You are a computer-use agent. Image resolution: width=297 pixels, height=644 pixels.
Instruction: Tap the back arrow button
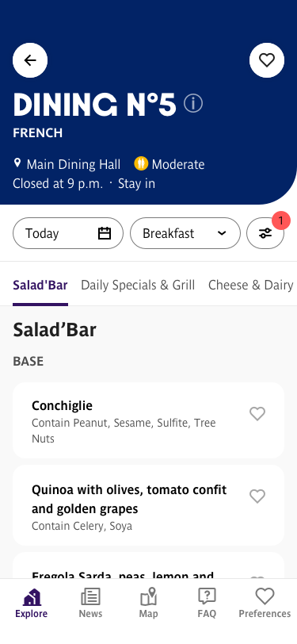click(x=30, y=60)
